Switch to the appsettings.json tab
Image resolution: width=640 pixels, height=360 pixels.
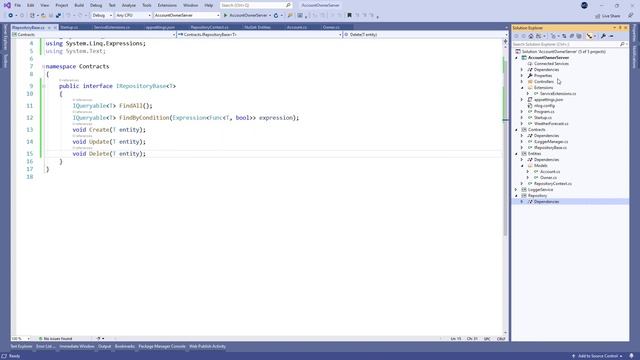[160, 27]
